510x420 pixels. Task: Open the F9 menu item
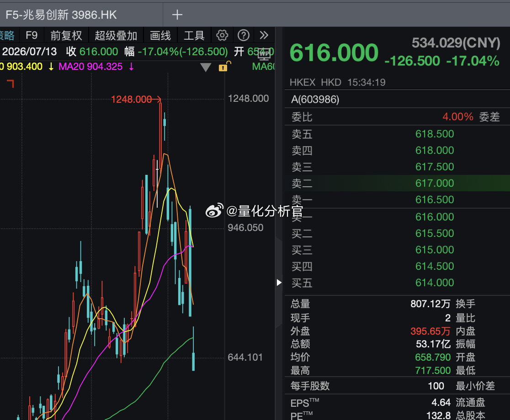click(32, 35)
